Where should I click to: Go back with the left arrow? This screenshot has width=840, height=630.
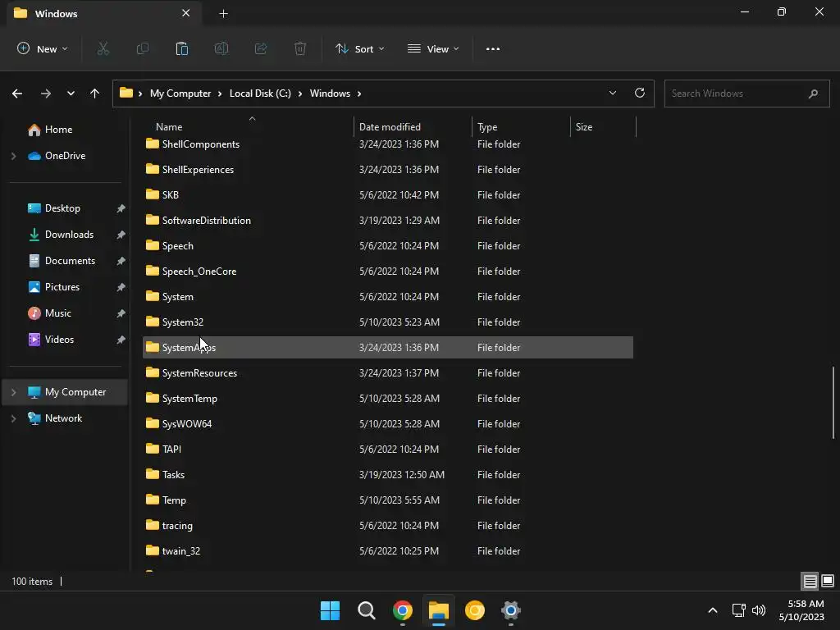[17, 94]
